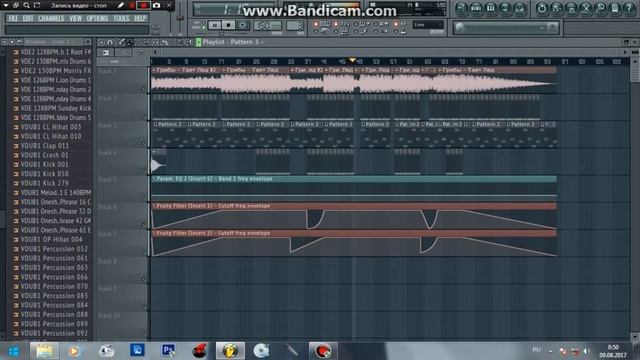This screenshot has height=360, width=640.
Task: Click the Bandicam screen rectangle icon
Action: 37,5
